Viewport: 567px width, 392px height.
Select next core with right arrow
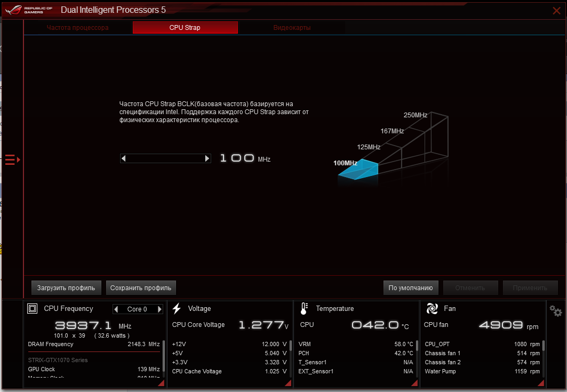coord(159,309)
